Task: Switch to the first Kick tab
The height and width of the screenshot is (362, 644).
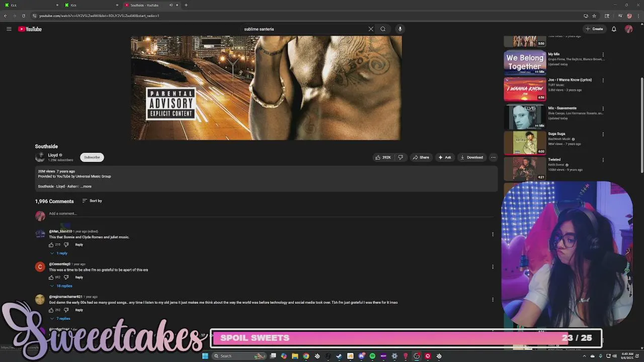Action: [30, 5]
